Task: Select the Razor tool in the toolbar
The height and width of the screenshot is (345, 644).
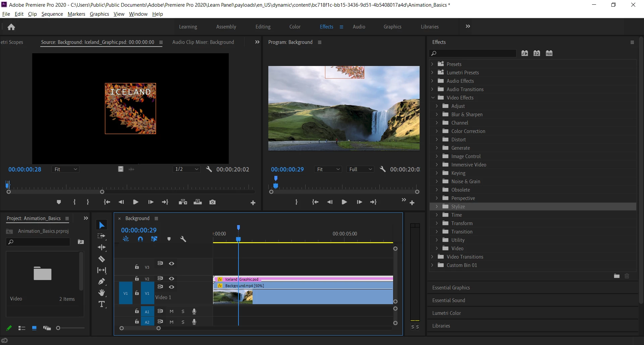Action: tap(102, 259)
